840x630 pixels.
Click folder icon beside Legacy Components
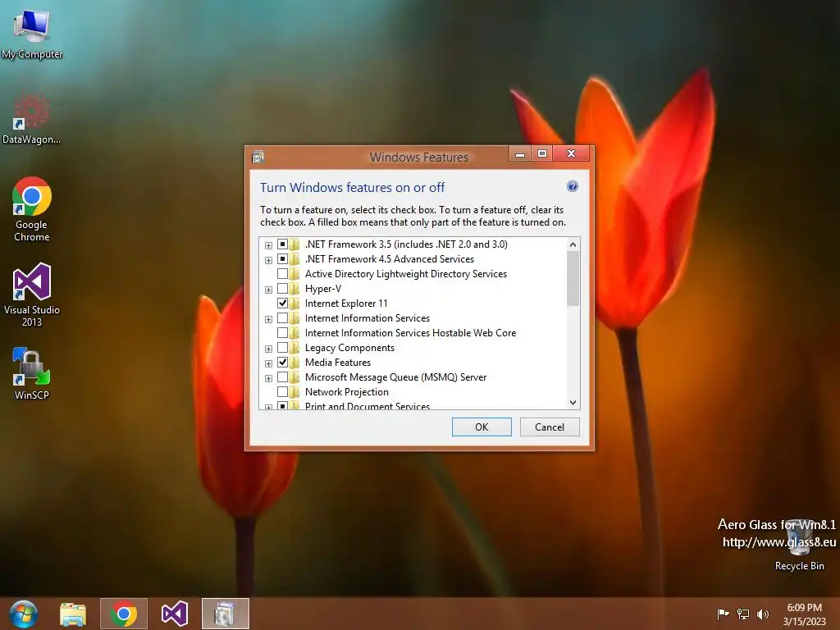(294, 348)
